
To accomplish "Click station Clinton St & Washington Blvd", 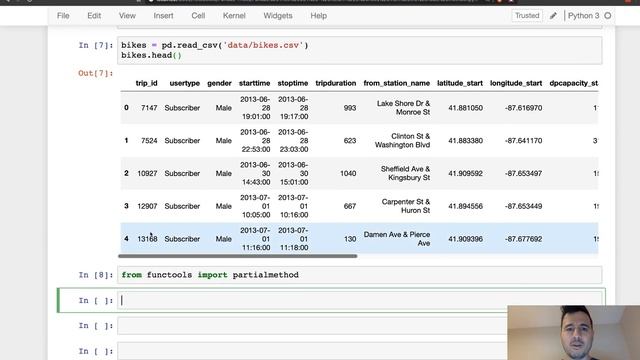I will click(402, 140).
